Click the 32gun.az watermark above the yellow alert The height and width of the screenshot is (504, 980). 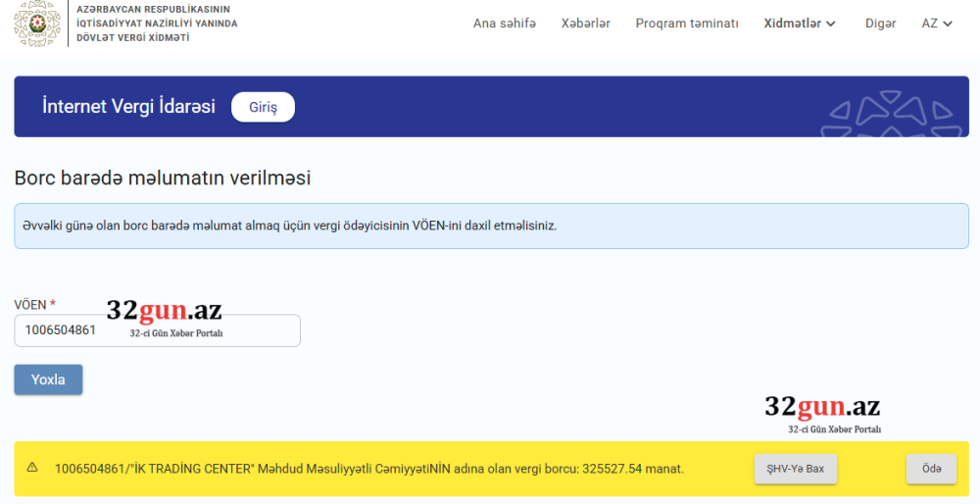tap(822, 412)
